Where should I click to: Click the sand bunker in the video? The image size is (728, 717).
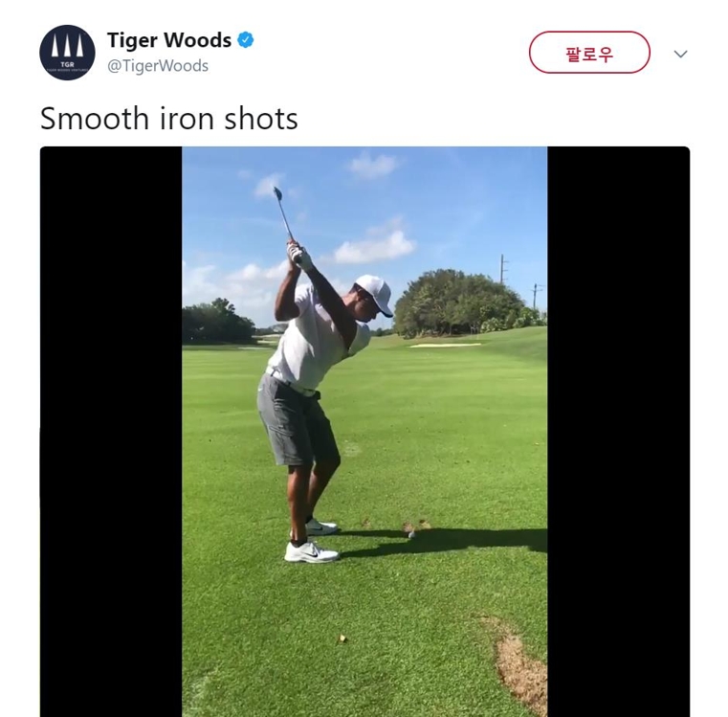click(446, 346)
